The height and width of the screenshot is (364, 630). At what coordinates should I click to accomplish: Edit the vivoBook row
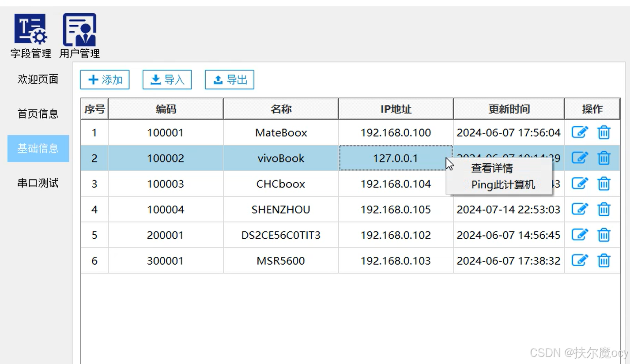point(580,158)
